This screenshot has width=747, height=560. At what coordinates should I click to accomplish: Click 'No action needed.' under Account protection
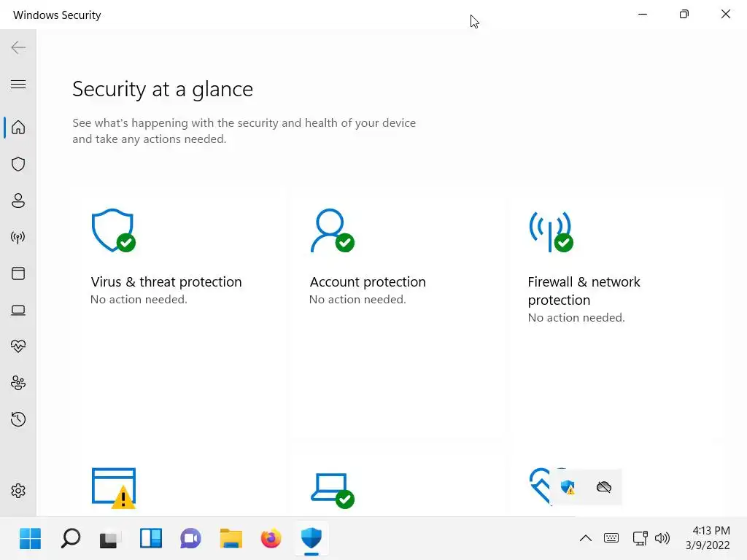tap(357, 300)
